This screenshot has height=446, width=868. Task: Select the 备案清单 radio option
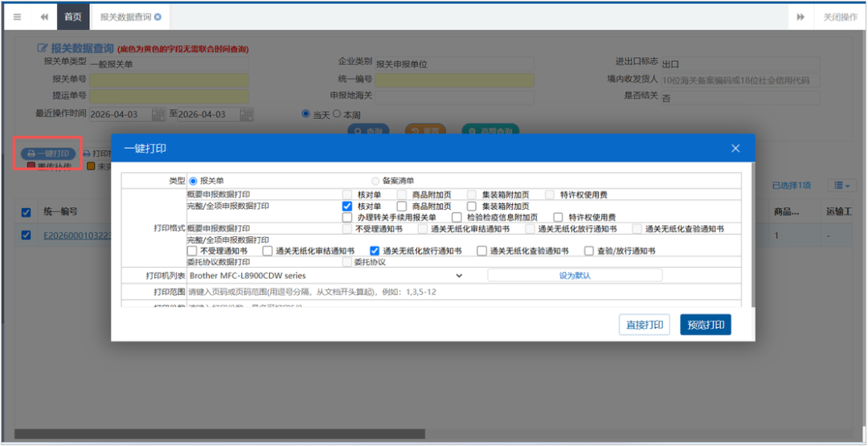click(x=376, y=180)
